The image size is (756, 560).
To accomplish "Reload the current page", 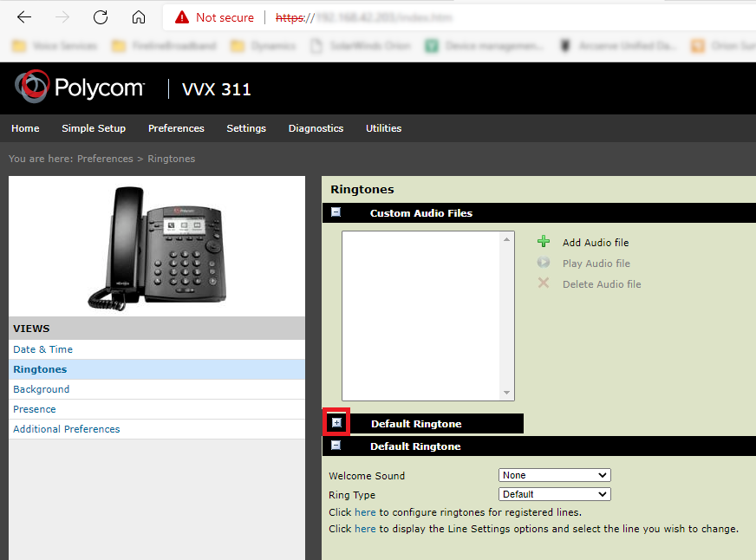I will 101,17.
